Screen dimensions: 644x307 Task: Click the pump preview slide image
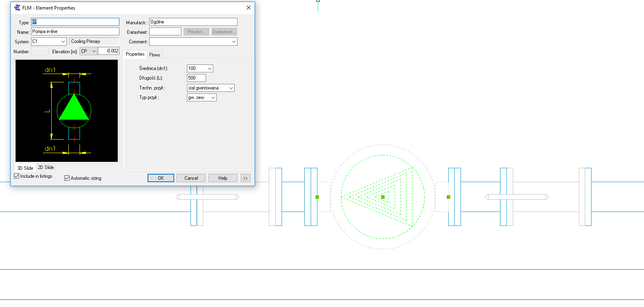coord(67,111)
